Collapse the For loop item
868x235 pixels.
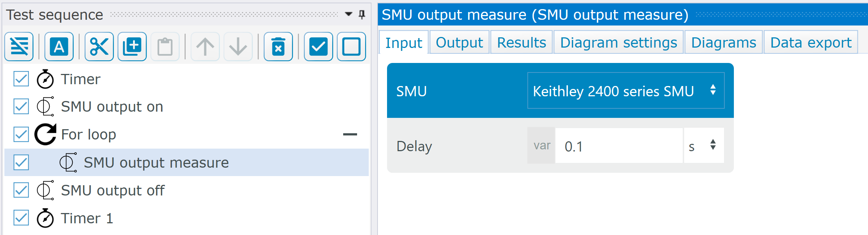click(350, 134)
